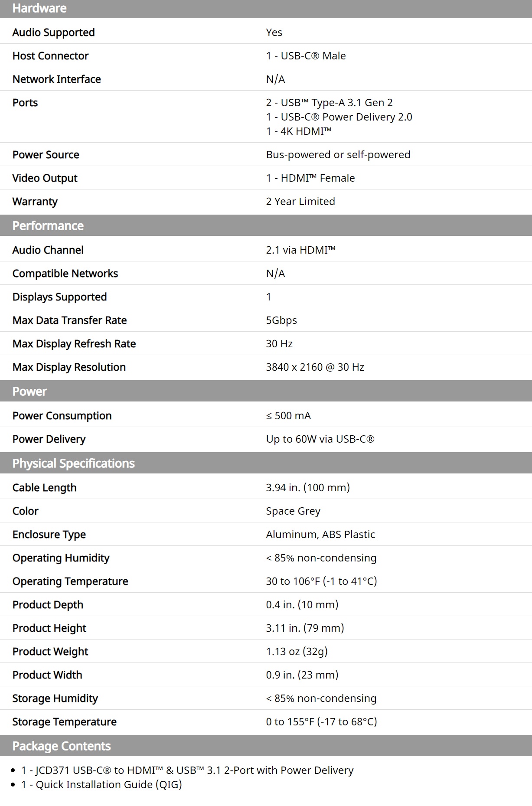Select the Warranty value 2 Year Limited

(x=300, y=201)
